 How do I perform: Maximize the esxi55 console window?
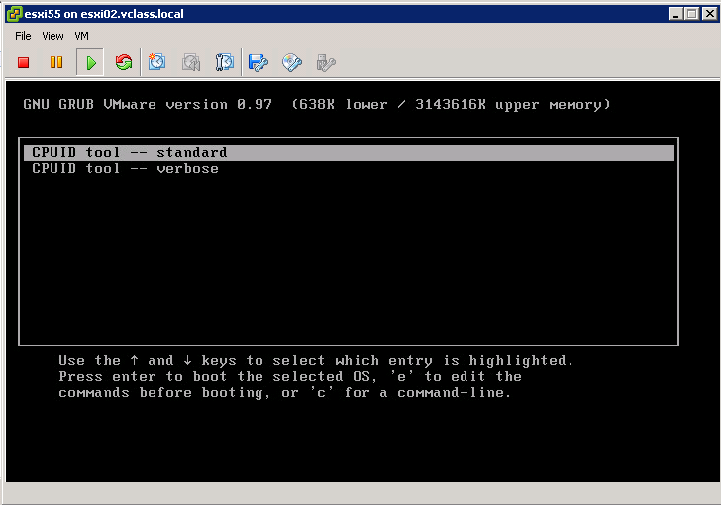[692, 14]
